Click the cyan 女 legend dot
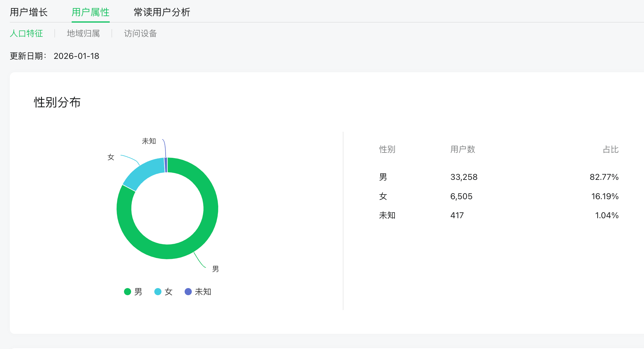The image size is (644, 349). (158, 292)
